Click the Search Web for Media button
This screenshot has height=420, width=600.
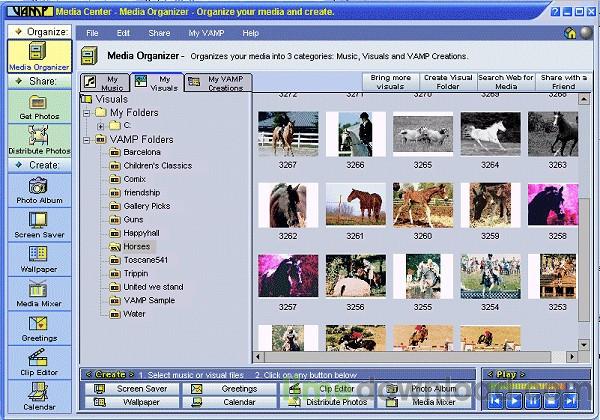(x=504, y=82)
